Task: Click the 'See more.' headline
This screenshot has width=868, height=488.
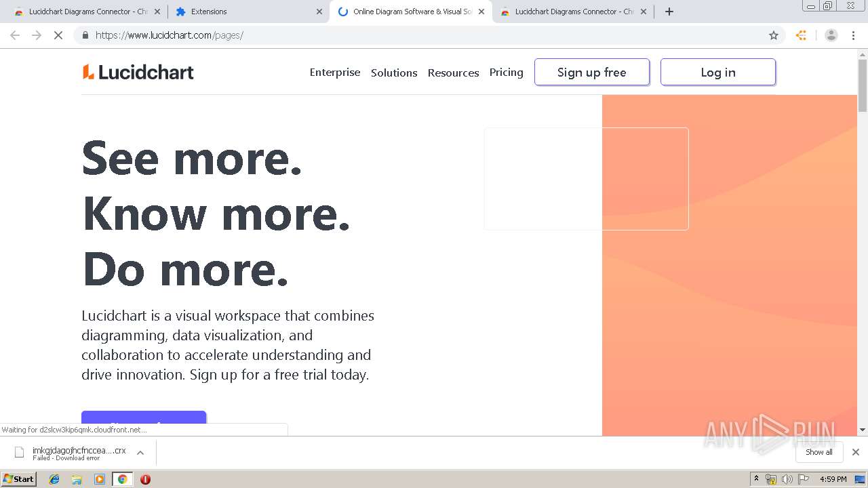Action: [x=192, y=158]
